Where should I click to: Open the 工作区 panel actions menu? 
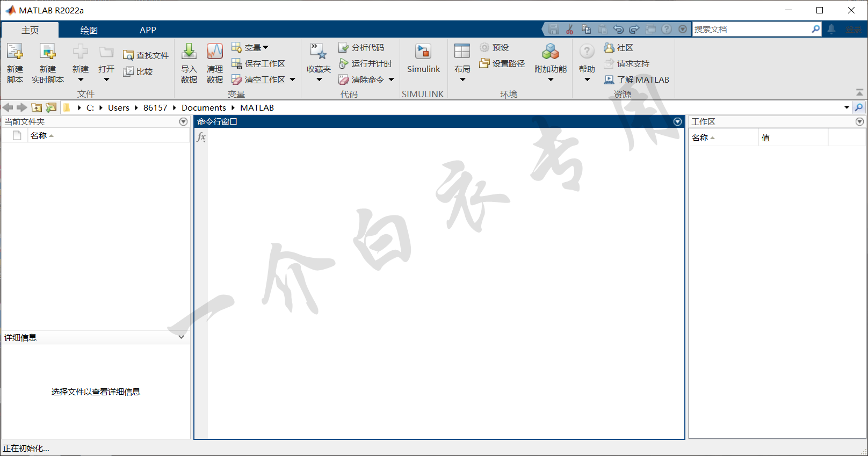click(859, 122)
